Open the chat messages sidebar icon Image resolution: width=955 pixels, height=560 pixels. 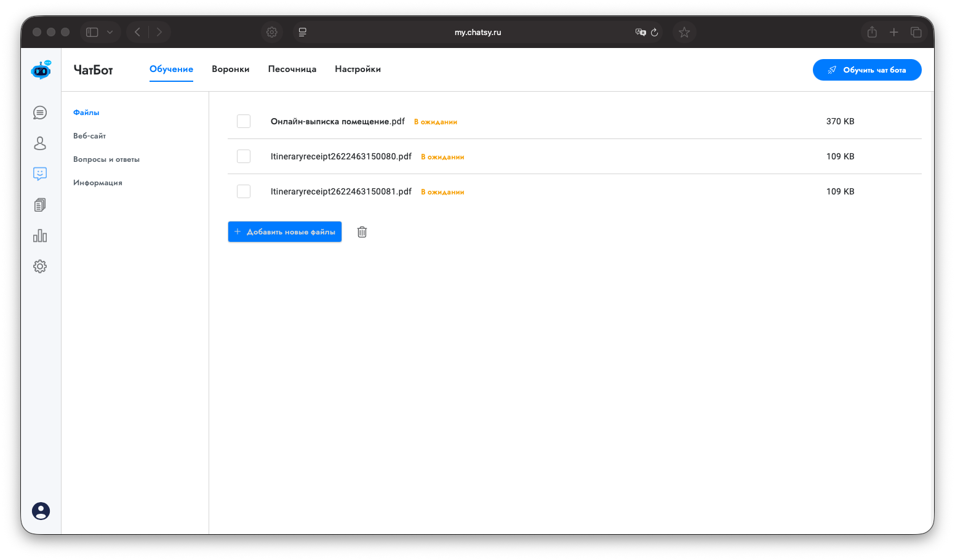point(40,113)
